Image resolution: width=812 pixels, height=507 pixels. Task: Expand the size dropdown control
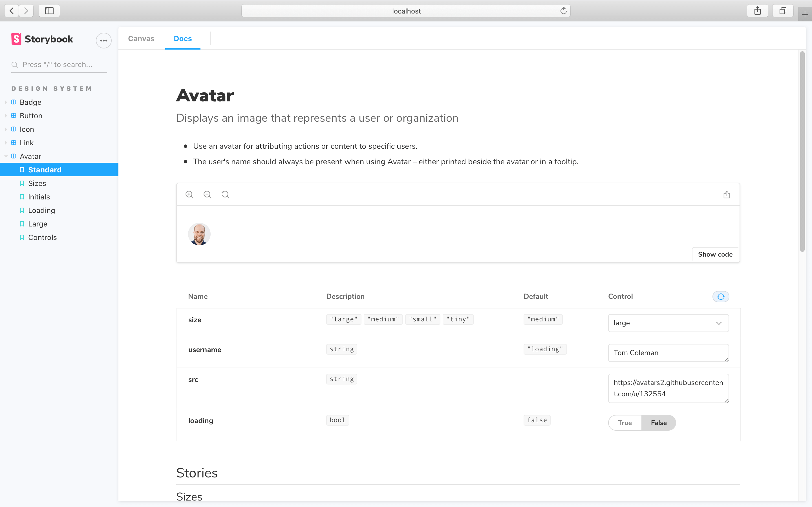click(668, 323)
